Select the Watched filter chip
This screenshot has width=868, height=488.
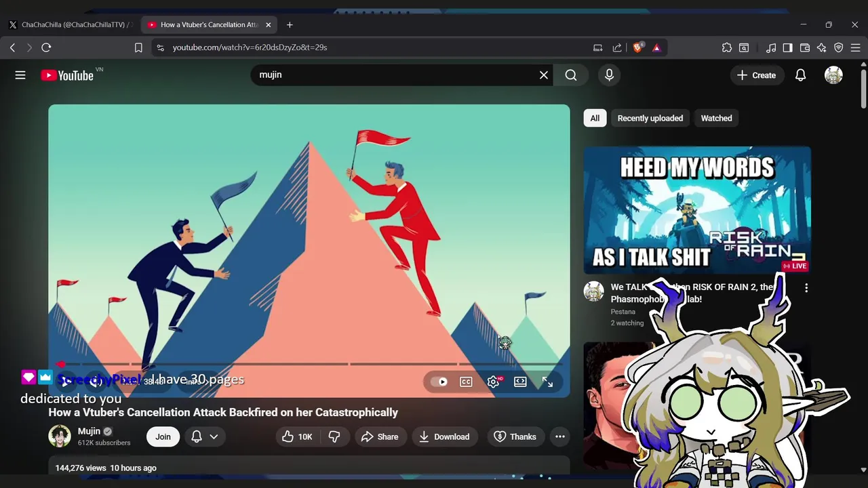pyautogui.click(x=716, y=118)
